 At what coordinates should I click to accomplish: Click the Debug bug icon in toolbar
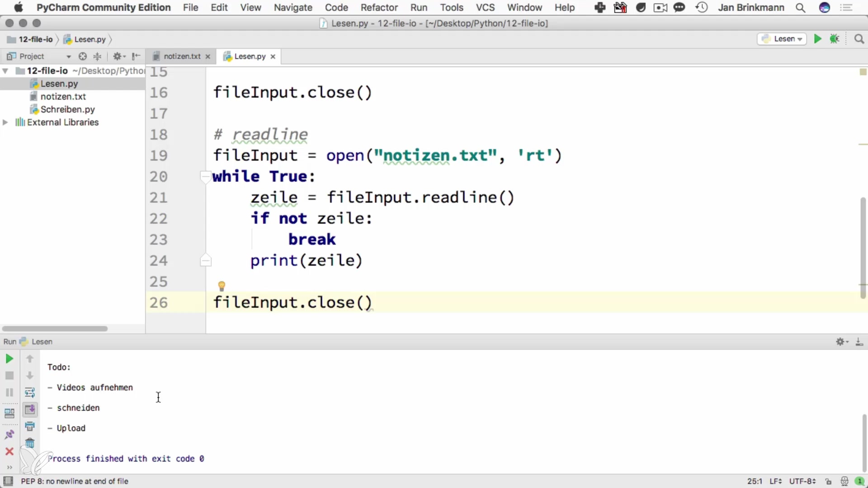[x=835, y=39]
